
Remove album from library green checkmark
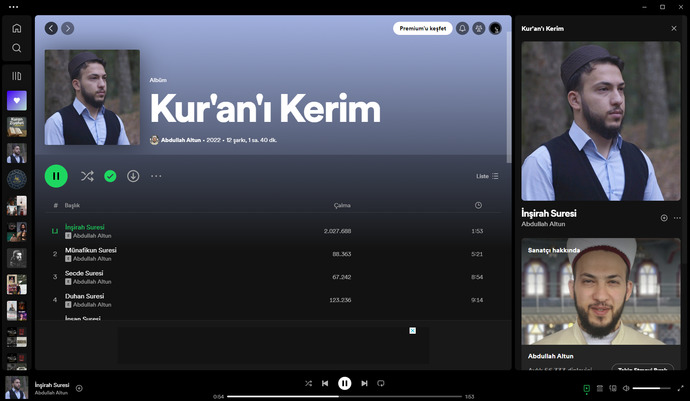pyautogui.click(x=110, y=176)
